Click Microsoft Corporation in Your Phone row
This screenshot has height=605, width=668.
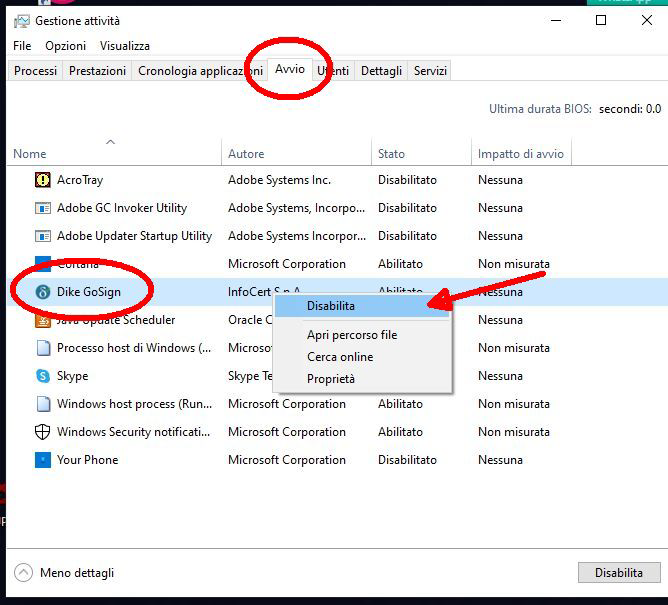(x=287, y=460)
